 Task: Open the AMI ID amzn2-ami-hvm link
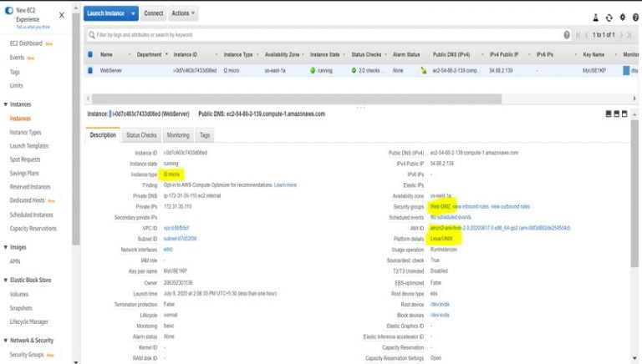[x=501, y=228]
